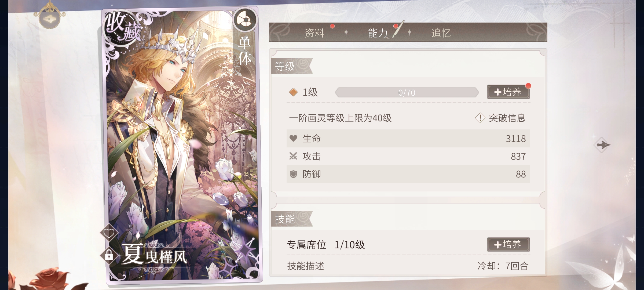Open the 突破信息 link

click(x=507, y=118)
